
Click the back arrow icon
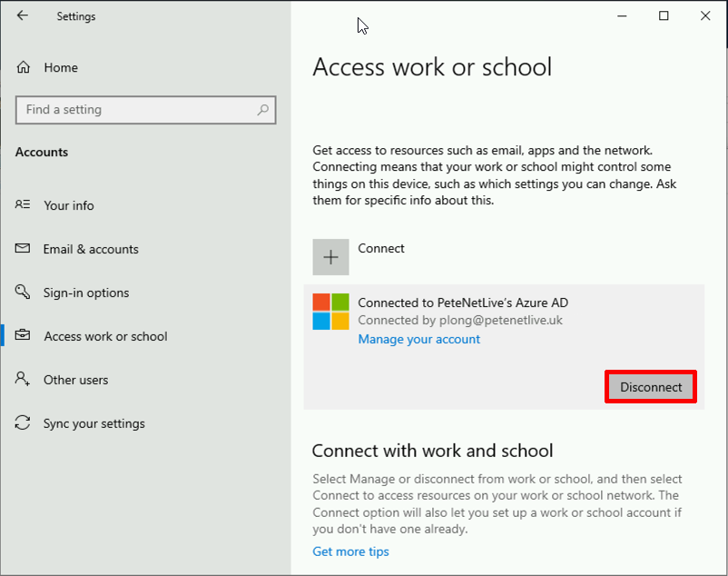[23, 15]
